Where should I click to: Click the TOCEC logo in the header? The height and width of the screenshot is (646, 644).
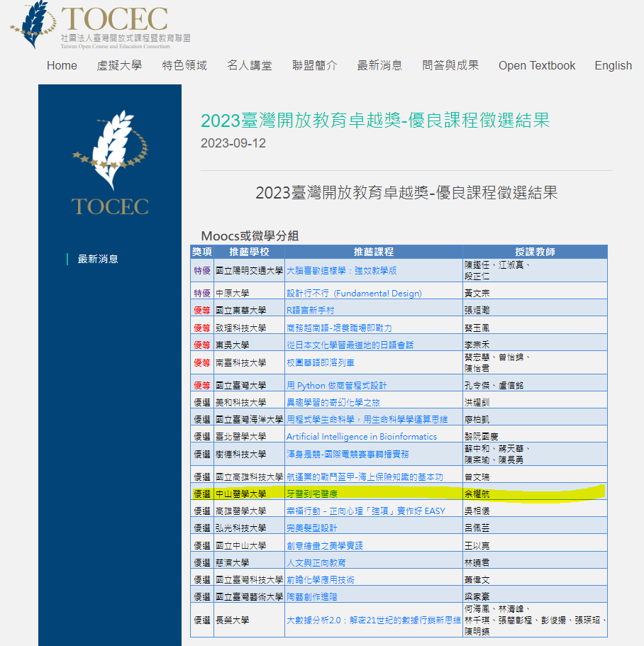(x=99, y=26)
